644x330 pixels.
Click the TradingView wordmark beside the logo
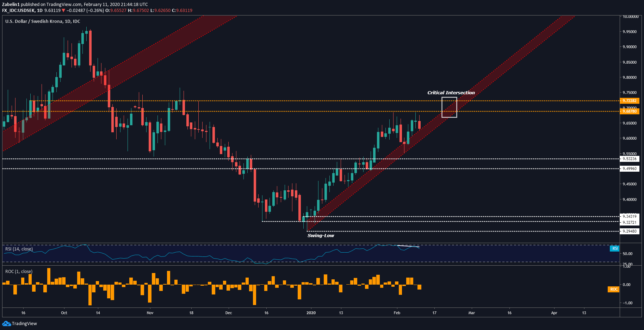coord(24,324)
